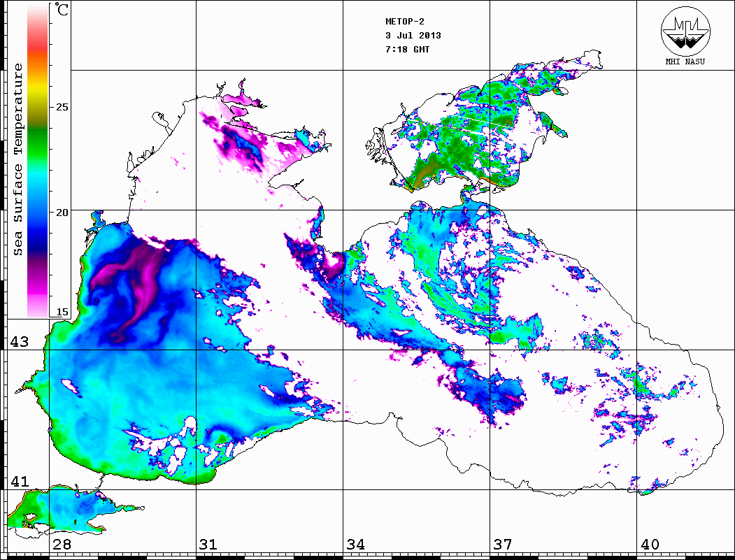The height and width of the screenshot is (560, 735).
Task: Click the '15' legend scale value
Action: click(x=62, y=312)
